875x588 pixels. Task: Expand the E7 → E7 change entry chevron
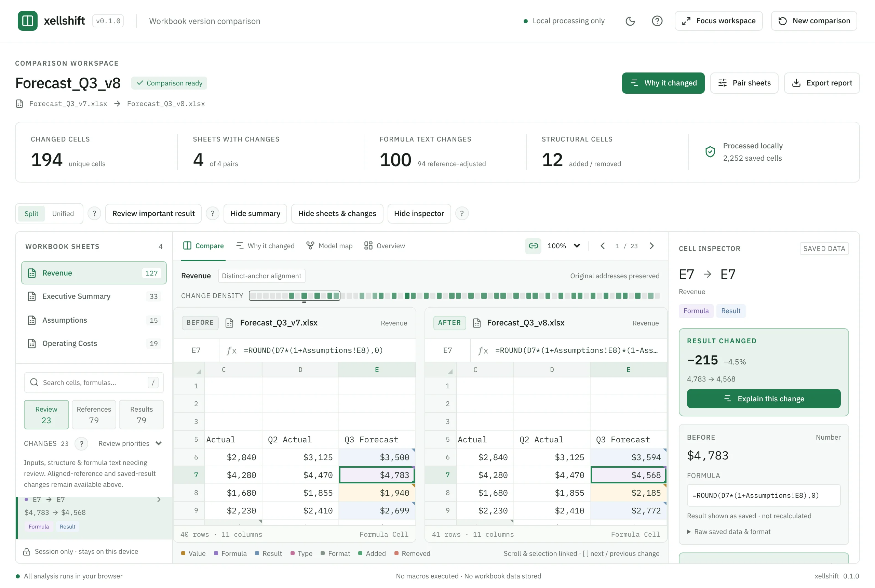pyautogui.click(x=159, y=500)
